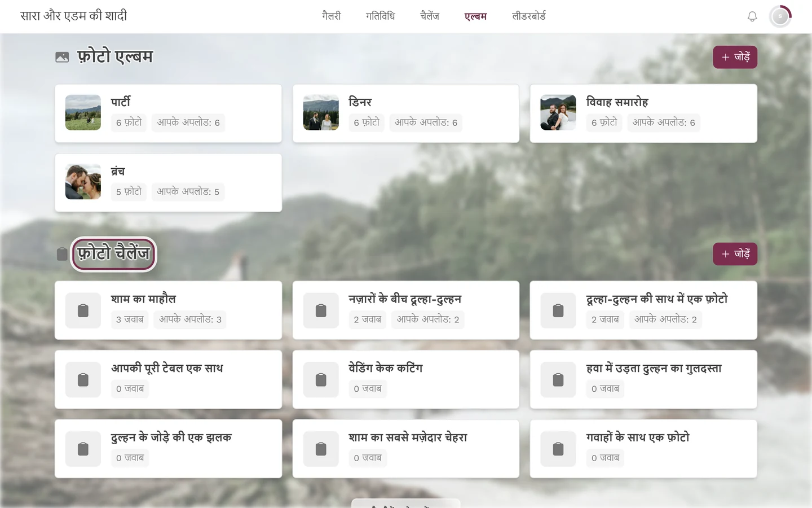This screenshot has width=812, height=508.
Task: Open the डिनर album thumbnail
Action: [321, 112]
